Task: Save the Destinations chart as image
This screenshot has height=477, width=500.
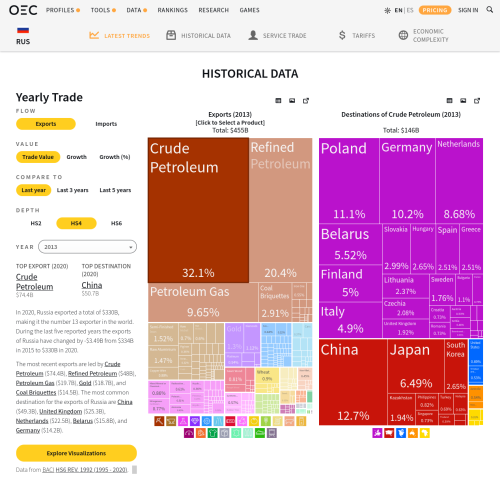Action: tap(463, 101)
